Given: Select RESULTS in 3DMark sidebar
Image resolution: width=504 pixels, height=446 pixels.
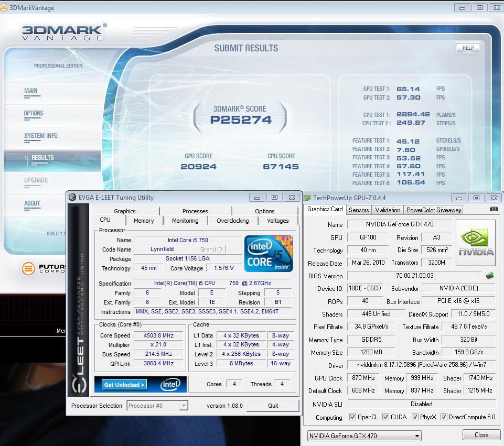Looking at the screenshot, I should 52,160.
